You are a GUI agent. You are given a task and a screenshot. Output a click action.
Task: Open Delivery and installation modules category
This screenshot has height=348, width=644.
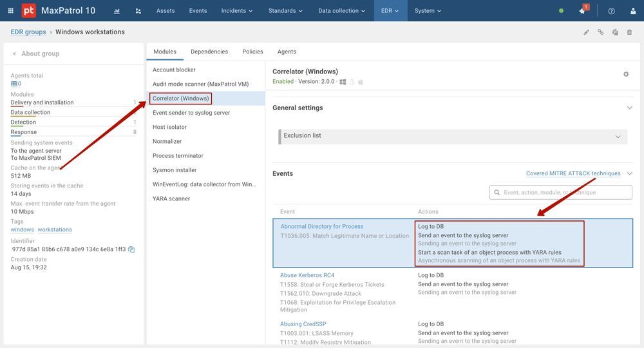(43, 102)
